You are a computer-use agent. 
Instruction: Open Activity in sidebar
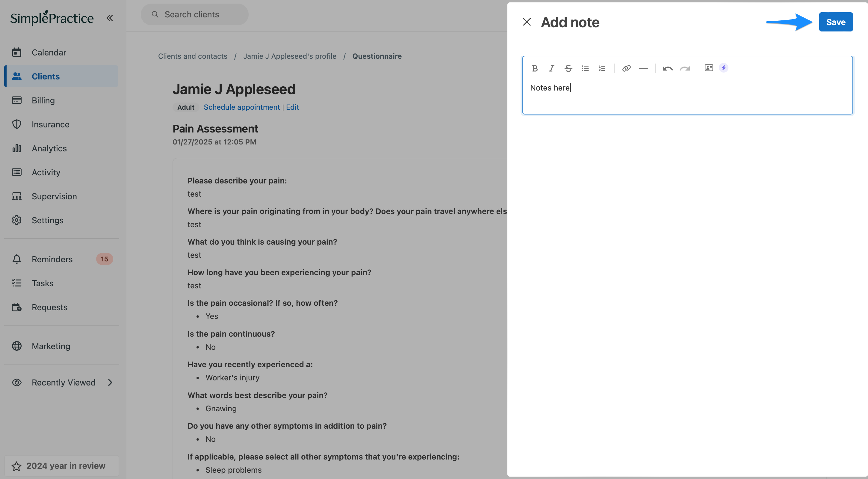click(61, 172)
